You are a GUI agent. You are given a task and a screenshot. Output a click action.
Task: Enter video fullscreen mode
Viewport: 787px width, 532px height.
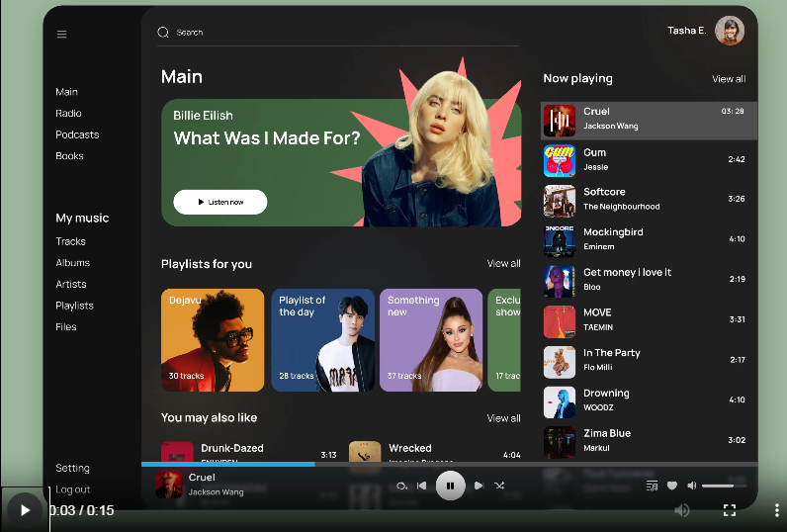[730, 510]
